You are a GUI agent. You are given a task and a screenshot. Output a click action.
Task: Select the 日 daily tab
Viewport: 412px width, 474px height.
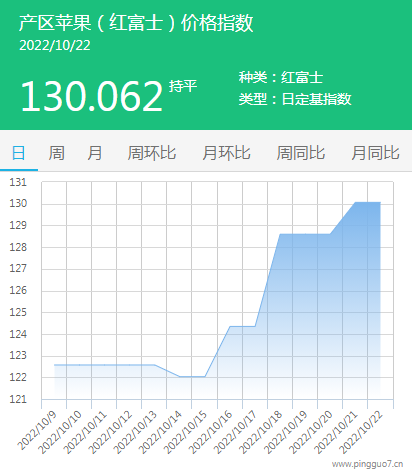click(18, 153)
